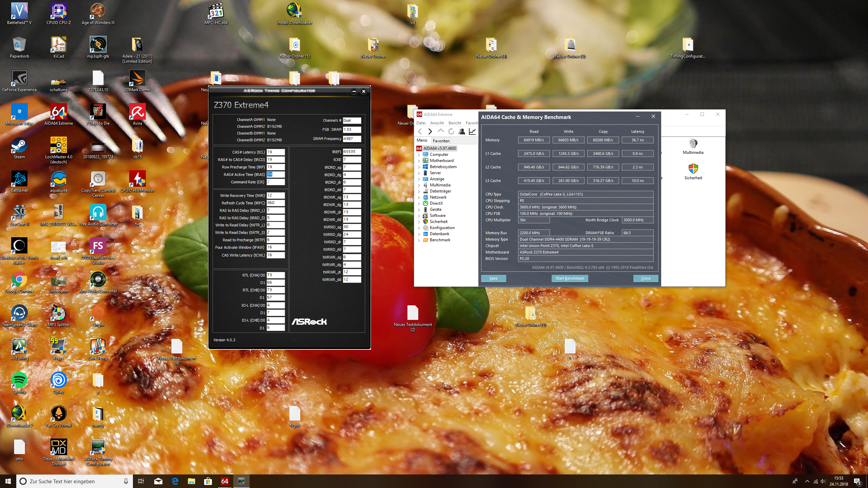Select the Datenträger tree item

(x=440, y=191)
